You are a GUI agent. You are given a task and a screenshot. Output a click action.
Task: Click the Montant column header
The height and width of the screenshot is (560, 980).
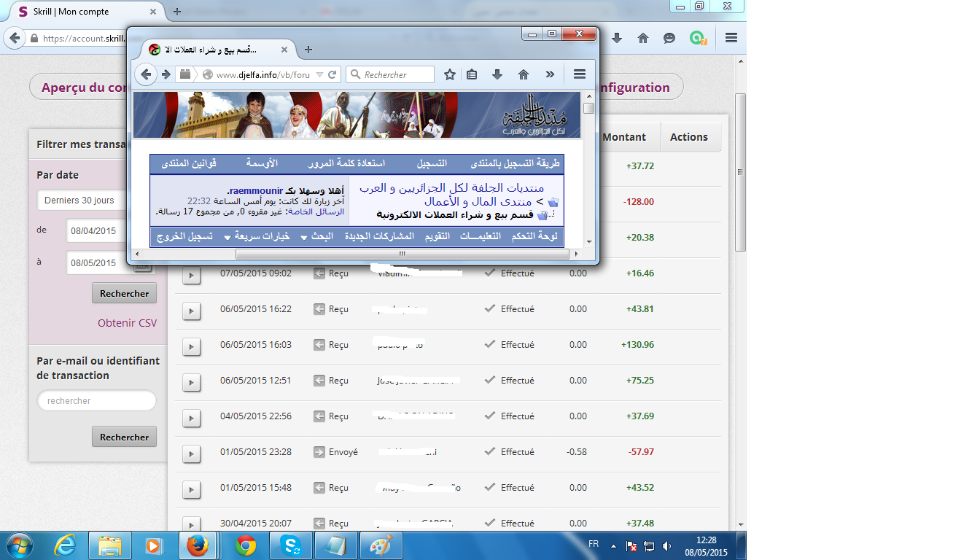(624, 137)
